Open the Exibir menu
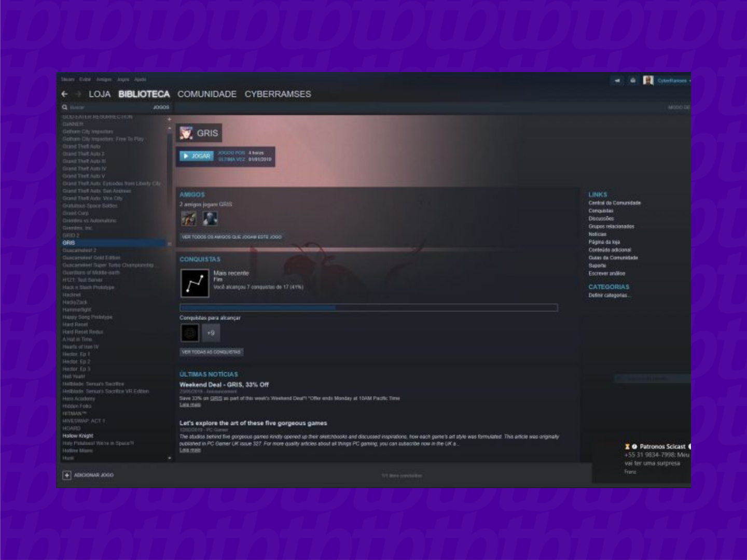The image size is (747, 560). click(85, 79)
